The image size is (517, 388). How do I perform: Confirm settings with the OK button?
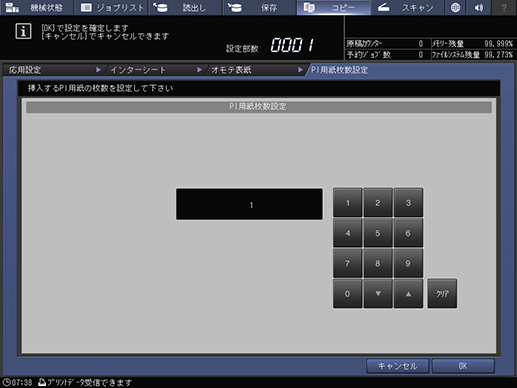tap(463, 366)
